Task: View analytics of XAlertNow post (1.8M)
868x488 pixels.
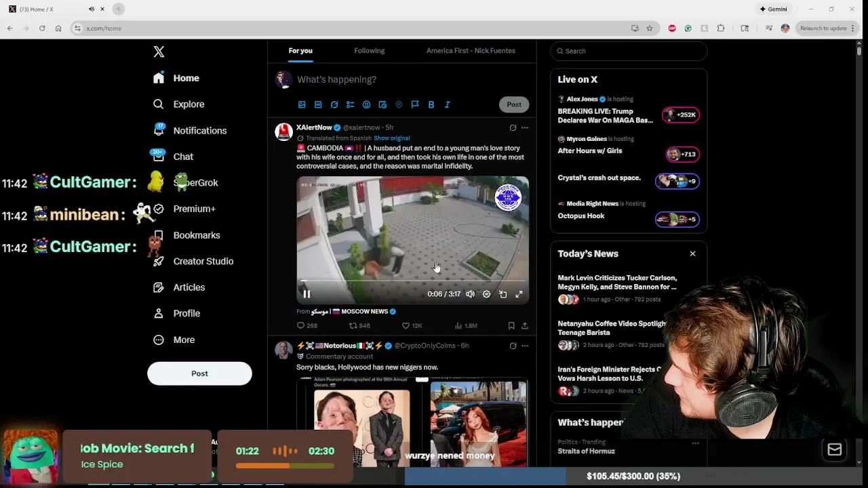Action: point(466,326)
